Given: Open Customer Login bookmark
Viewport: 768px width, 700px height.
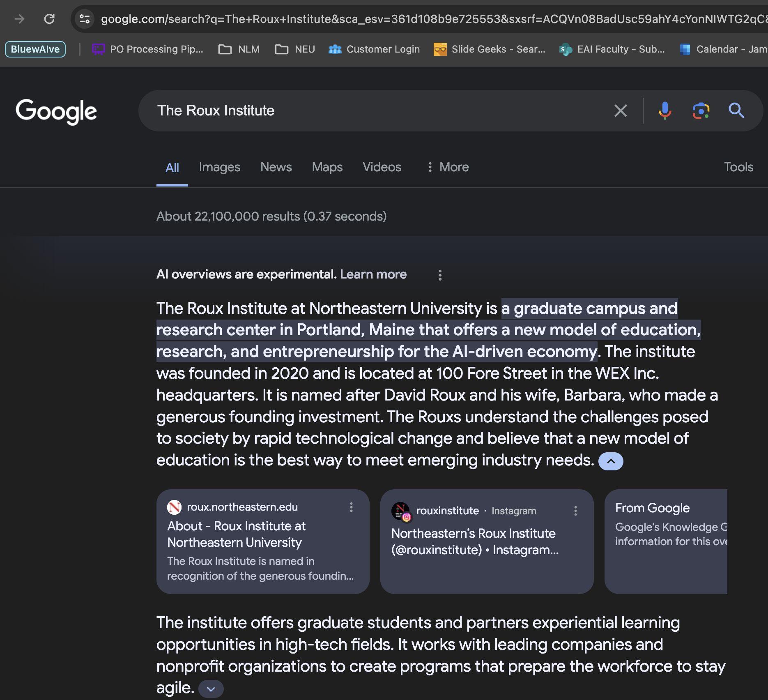Looking at the screenshot, I should click(374, 49).
